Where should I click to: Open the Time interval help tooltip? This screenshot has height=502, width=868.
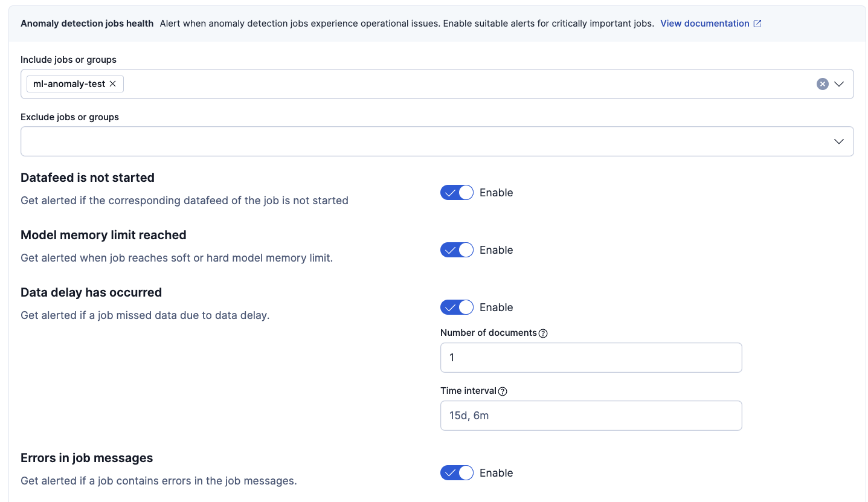click(503, 391)
